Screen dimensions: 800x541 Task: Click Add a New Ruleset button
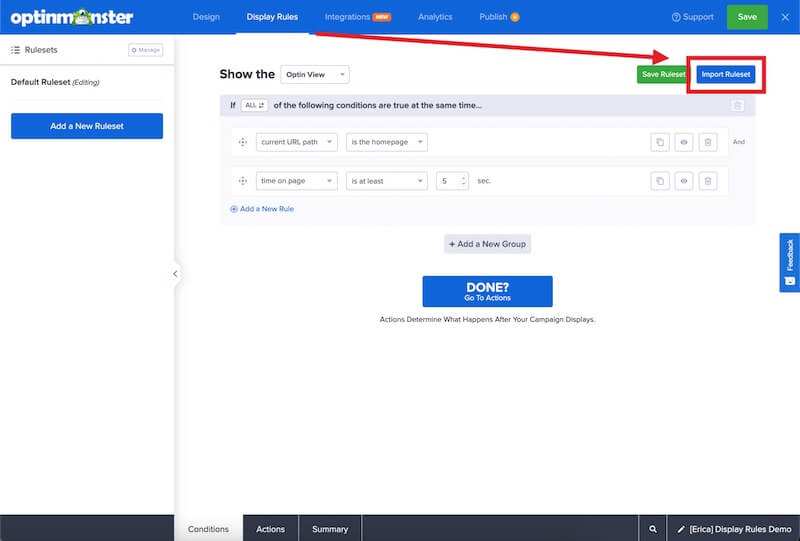[x=87, y=126]
